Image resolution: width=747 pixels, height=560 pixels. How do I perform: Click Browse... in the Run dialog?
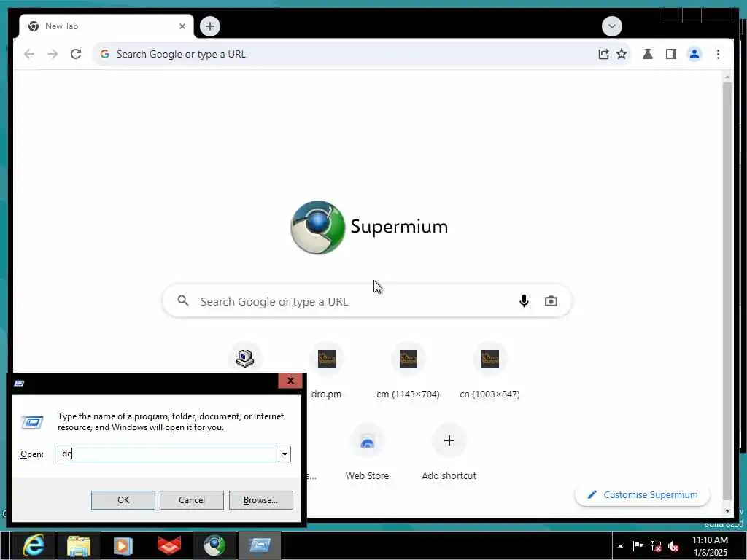pyautogui.click(x=260, y=500)
